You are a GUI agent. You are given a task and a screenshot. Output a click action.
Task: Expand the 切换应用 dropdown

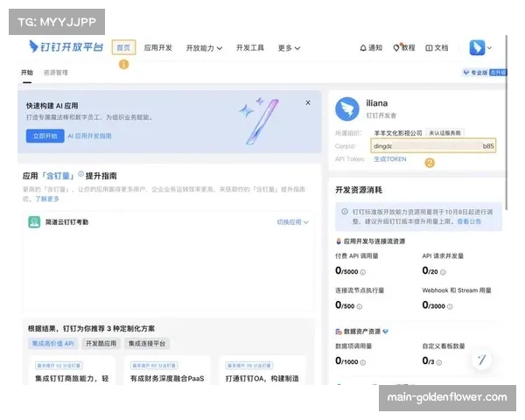coord(292,222)
